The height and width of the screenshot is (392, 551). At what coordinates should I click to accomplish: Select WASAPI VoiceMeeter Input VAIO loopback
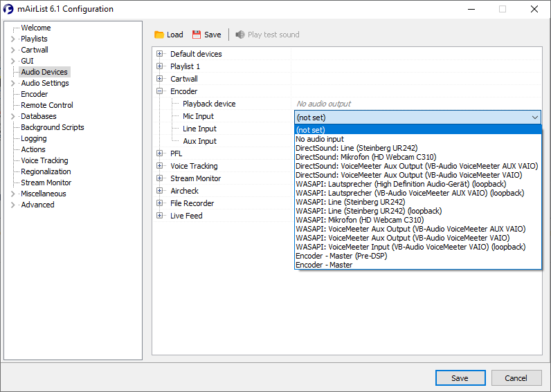point(418,247)
